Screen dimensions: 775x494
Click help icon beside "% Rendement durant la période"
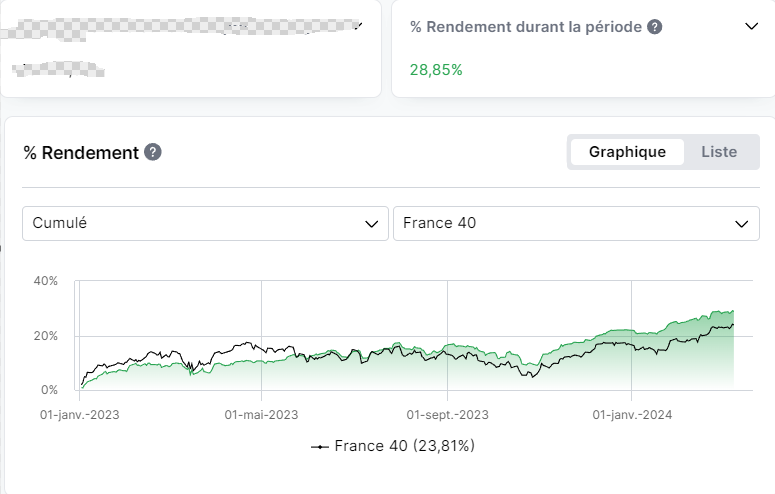click(x=655, y=27)
